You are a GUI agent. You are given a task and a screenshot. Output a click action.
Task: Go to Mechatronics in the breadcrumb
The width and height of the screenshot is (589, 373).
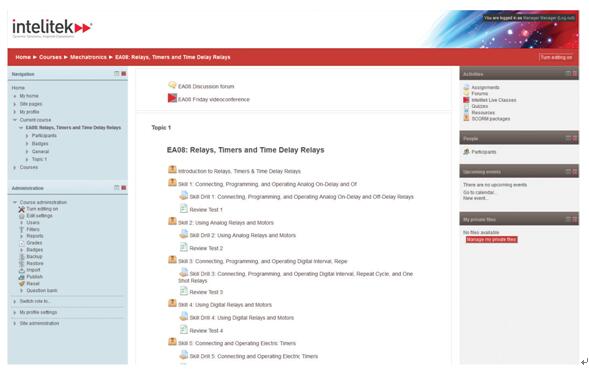coord(88,57)
